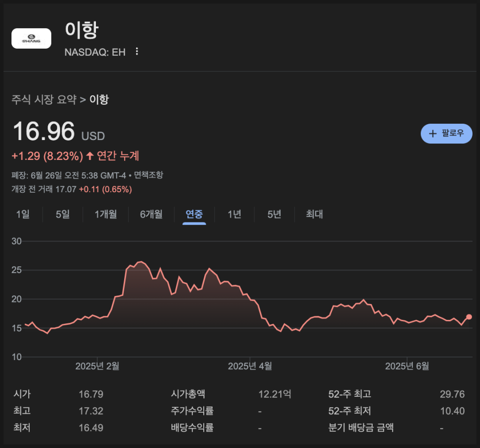Show the 5년 chart range
This screenshot has width=480, height=448.
pos(274,214)
